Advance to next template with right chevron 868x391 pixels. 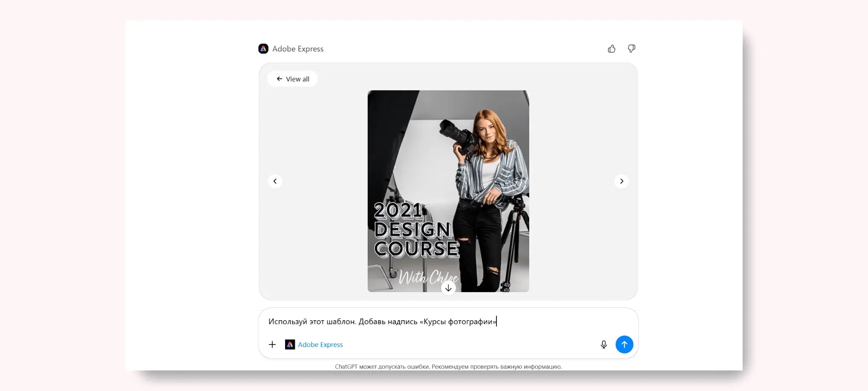coord(621,181)
